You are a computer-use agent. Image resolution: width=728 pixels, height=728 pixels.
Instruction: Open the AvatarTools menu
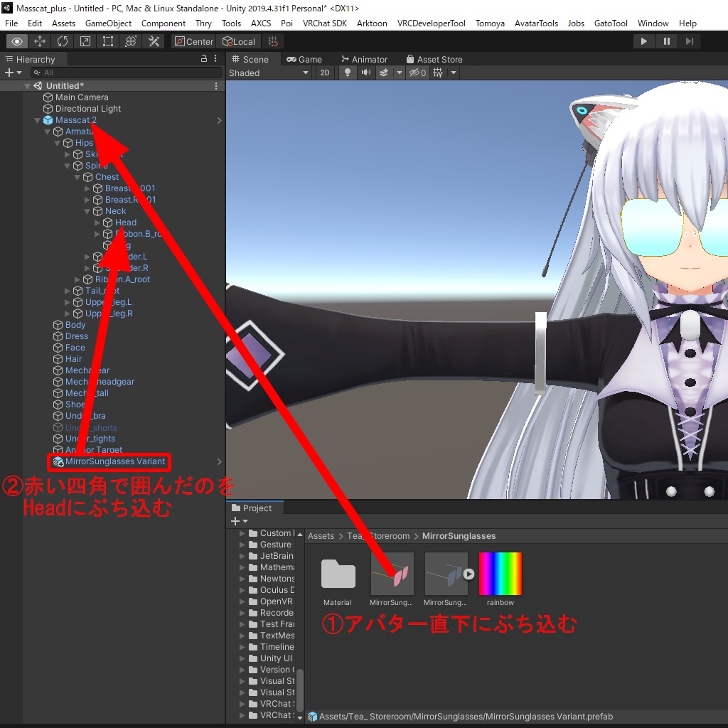coord(536,23)
